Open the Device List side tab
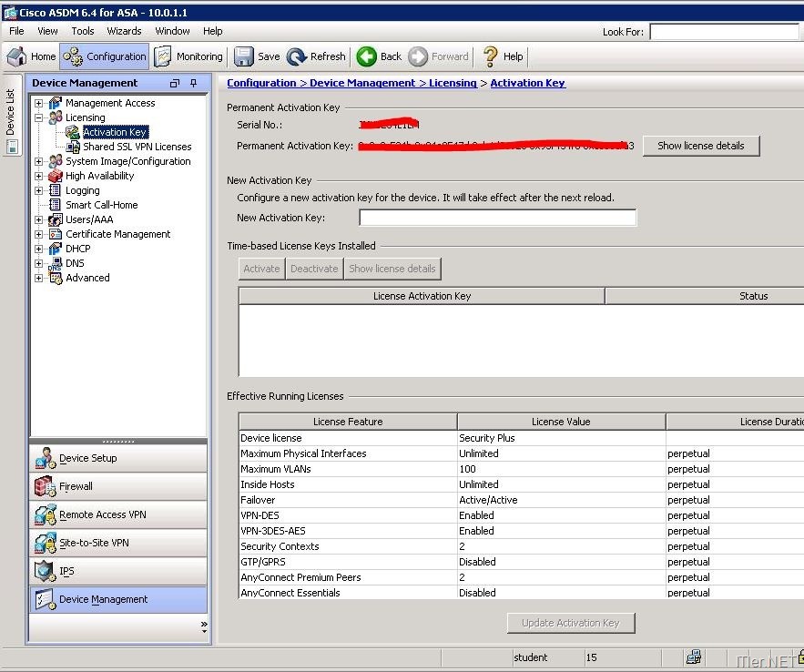The height and width of the screenshot is (672, 804). tap(11, 115)
